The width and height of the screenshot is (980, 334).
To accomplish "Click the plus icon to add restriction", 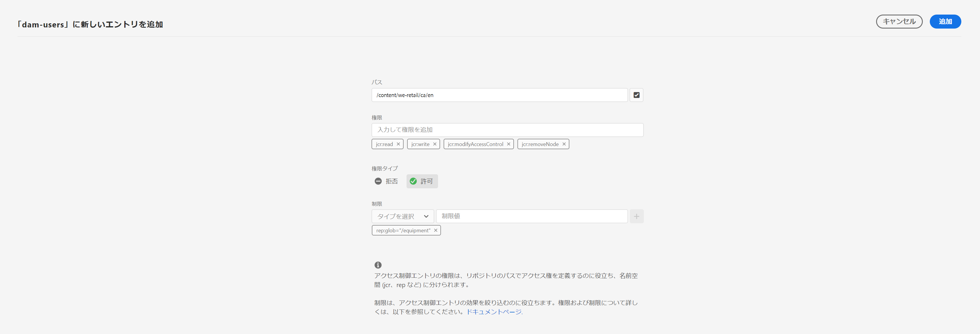I will (636, 216).
